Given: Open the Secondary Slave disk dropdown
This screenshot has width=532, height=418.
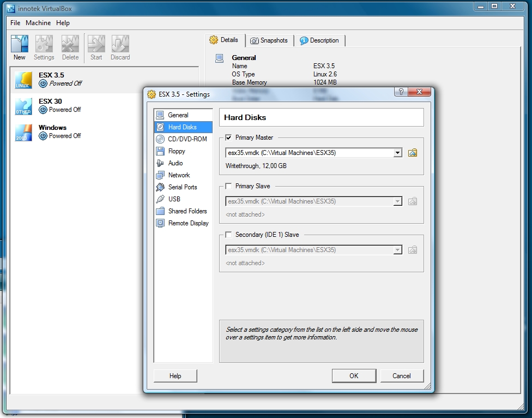Looking at the screenshot, I should [398, 250].
